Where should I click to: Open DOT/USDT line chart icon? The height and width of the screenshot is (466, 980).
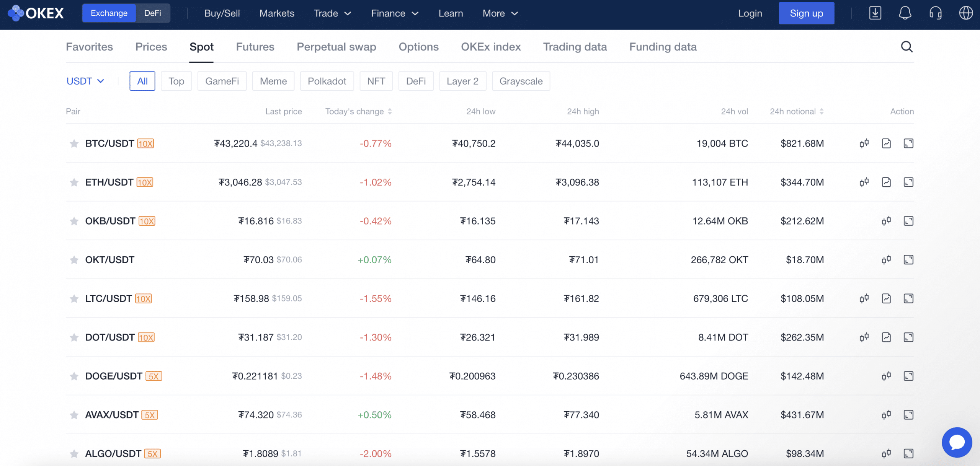point(886,337)
